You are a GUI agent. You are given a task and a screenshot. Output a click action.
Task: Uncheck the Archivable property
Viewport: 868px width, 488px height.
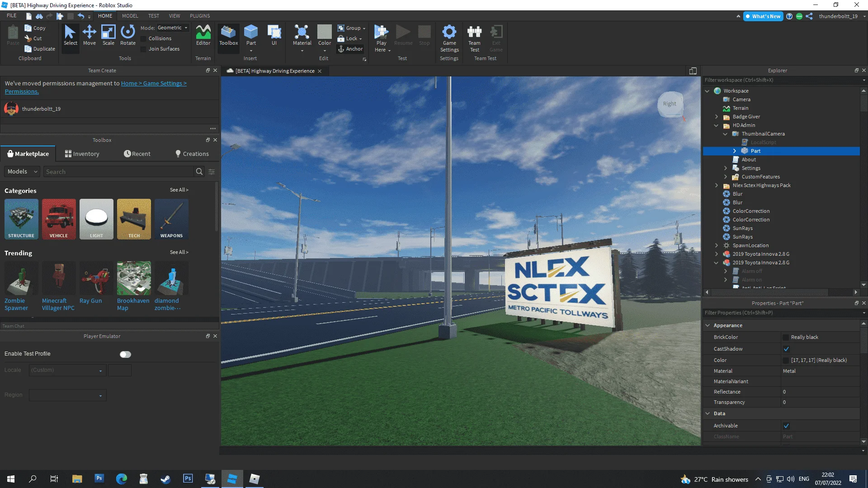tap(786, 426)
